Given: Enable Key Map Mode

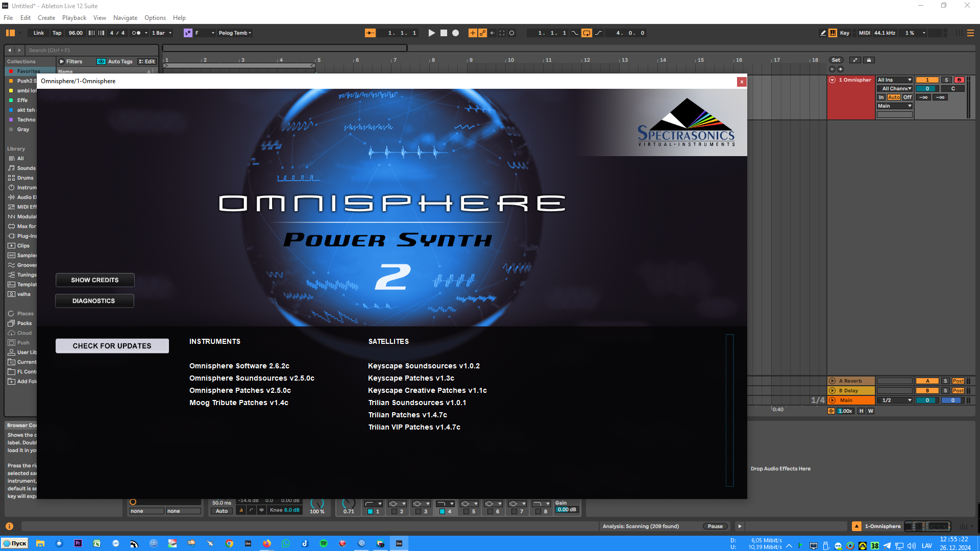Looking at the screenshot, I should point(845,33).
